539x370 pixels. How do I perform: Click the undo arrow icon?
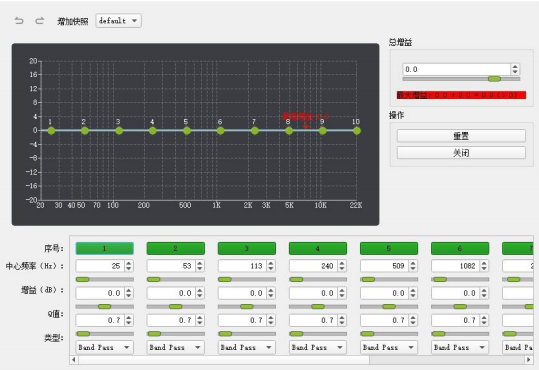click(19, 21)
